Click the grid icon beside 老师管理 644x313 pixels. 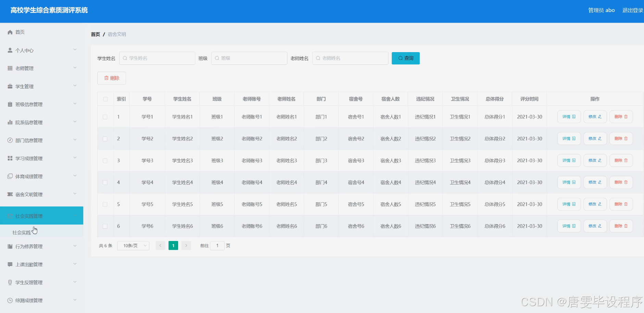[x=10, y=68]
